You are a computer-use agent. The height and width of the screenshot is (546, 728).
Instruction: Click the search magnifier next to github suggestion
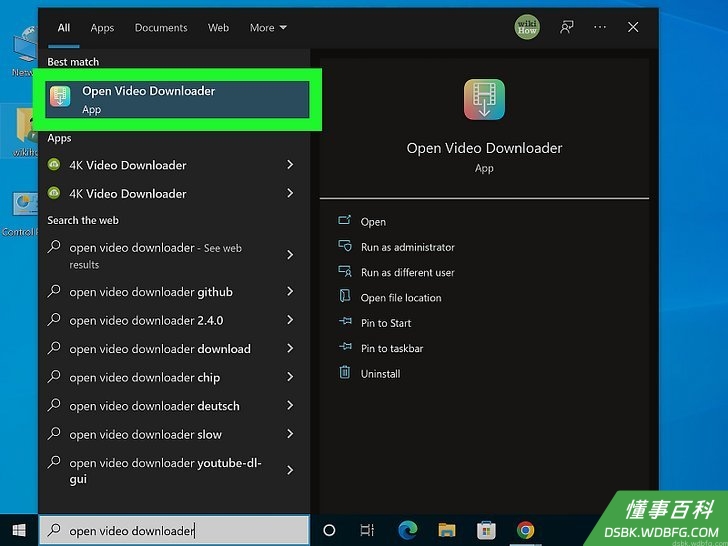click(54, 291)
